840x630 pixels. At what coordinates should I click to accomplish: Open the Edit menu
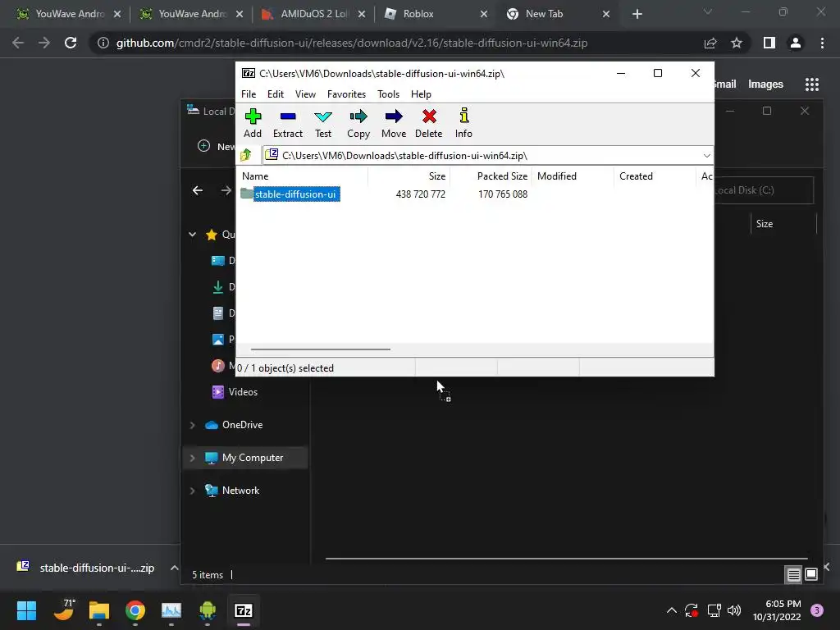pyautogui.click(x=276, y=94)
